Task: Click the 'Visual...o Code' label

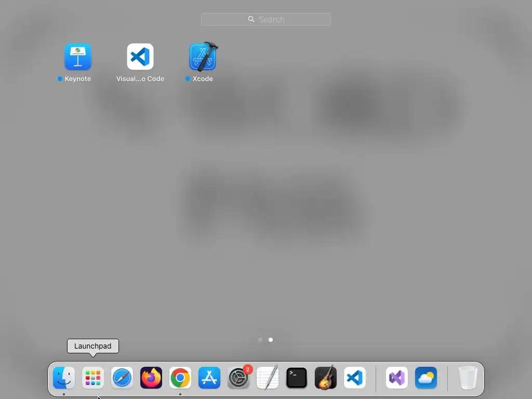Action: 140,79
